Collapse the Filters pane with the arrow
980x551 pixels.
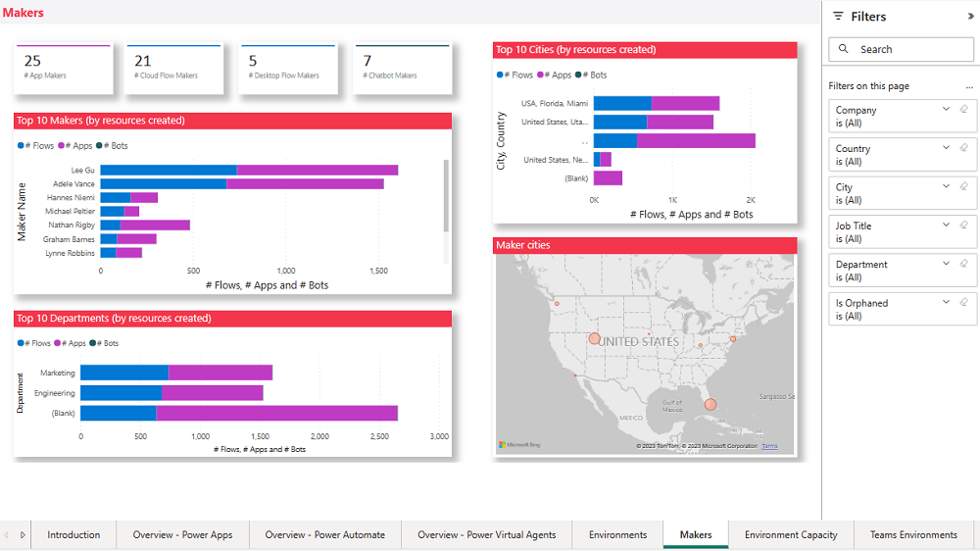click(970, 17)
